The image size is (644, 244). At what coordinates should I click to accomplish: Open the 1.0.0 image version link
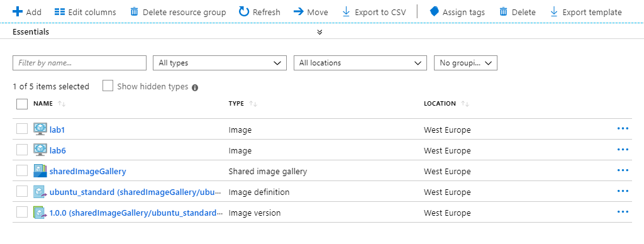tap(136, 213)
